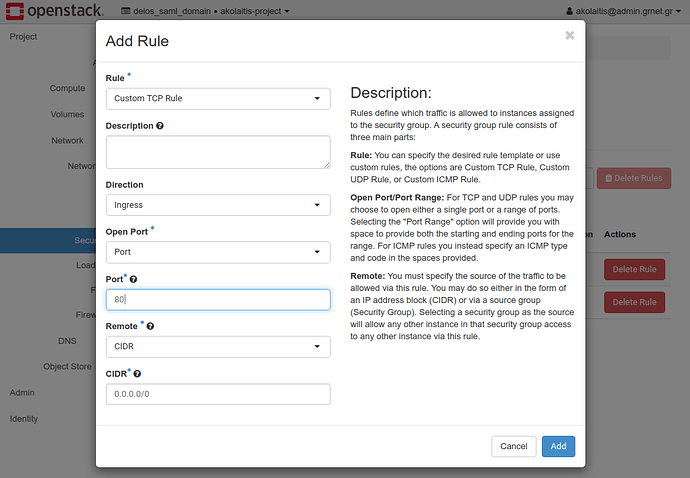The width and height of the screenshot is (690, 478).
Task: Open the delos_saml_domain project selector
Action: click(x=205, y=11)
